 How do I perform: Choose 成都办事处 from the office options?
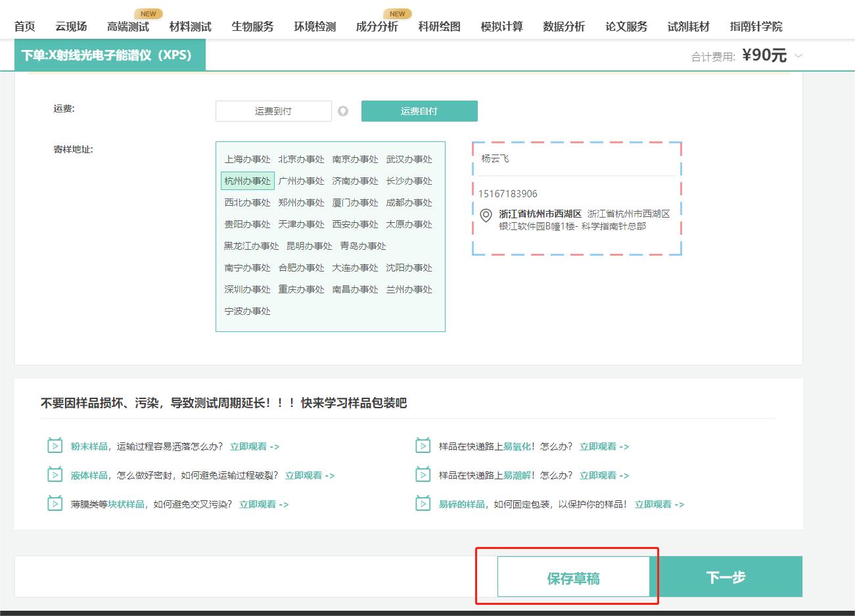point(409,202)
